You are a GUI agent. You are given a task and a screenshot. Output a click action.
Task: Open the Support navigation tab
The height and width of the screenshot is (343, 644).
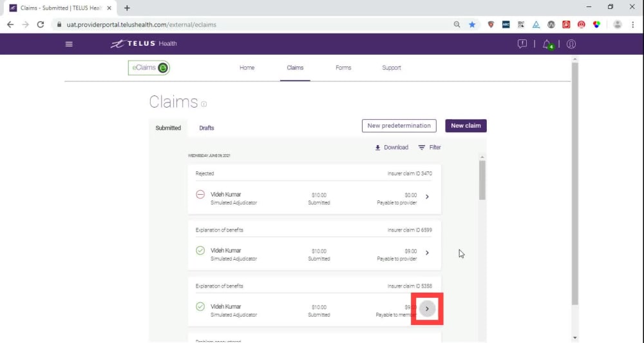(x=392, y=68)
